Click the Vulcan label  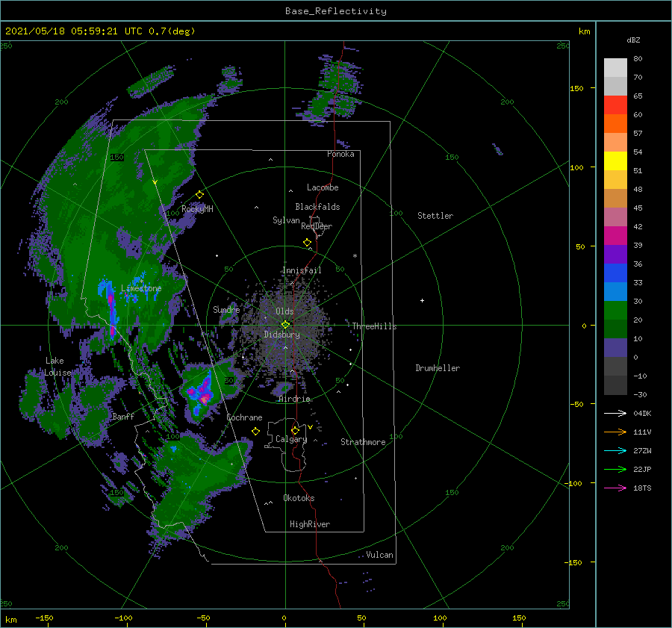pyautogui.click(x=379, y=555)
